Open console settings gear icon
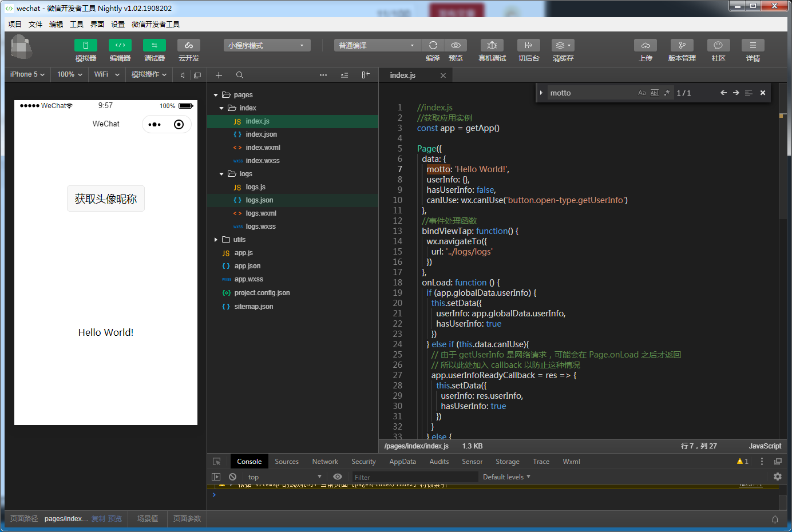Viewport: 792px width, 532px height. click(777, 476)
